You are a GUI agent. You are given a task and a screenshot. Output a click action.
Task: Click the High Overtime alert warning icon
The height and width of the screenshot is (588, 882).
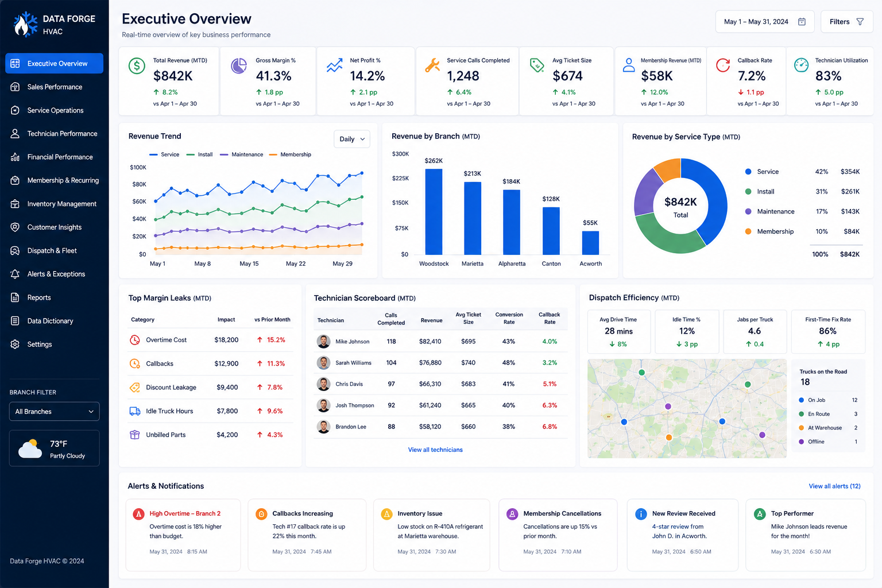pyautogui.click(x=138, y=514)
